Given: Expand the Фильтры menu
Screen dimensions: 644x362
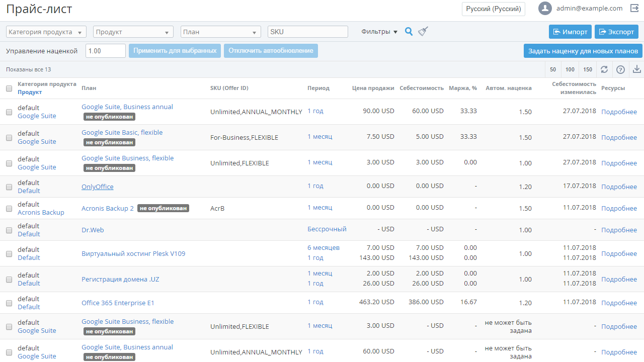Looking at the screenshot, I should (x=379, y=32).
